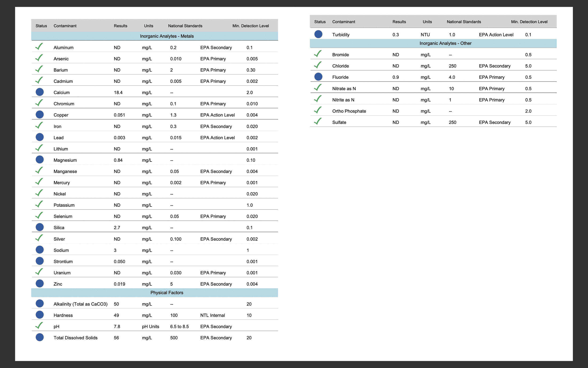Click the blue status dot beside Calcium

click(x=40, y=92)
